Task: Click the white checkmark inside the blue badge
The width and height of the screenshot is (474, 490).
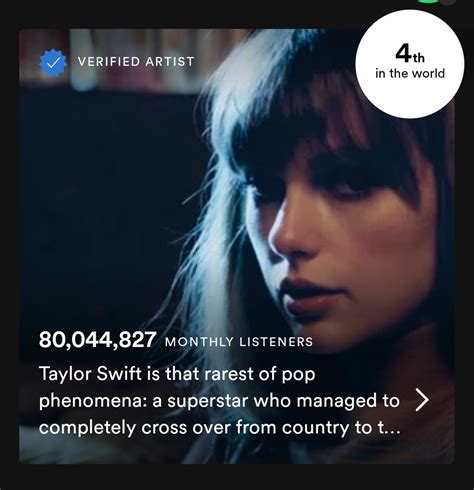Action: [52, 62]
